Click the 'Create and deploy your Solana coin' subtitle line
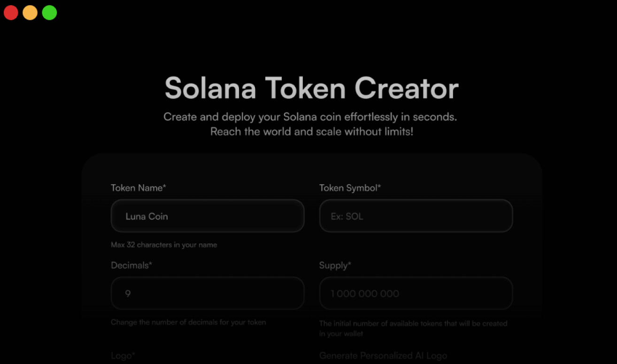The height and width of the screenshot is (364, 617). [310, 117]
